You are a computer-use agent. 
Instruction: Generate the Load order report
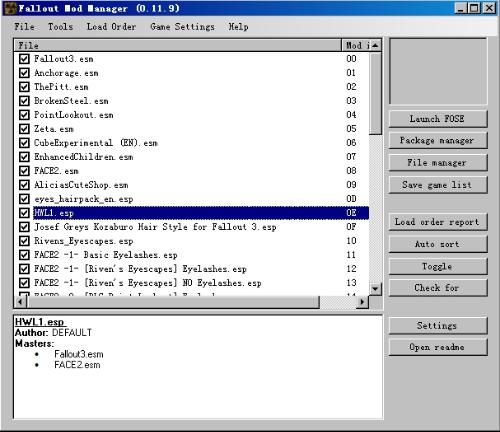(x=438, y=222)
